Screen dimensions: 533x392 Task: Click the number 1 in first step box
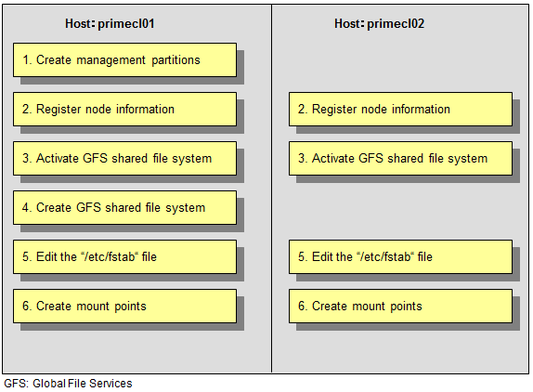(26, 59)
